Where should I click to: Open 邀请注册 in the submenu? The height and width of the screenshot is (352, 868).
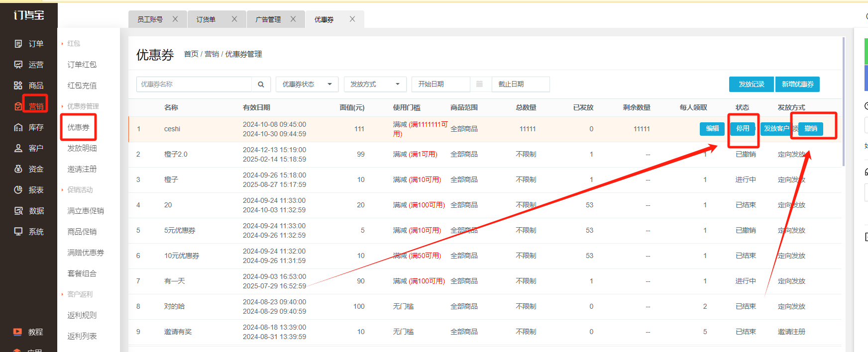[82, 169]
